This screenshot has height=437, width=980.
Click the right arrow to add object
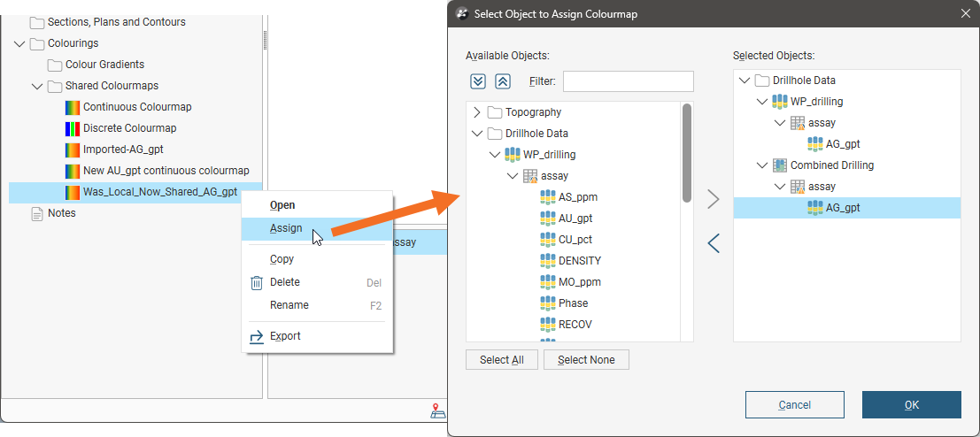tap(714, 199)
